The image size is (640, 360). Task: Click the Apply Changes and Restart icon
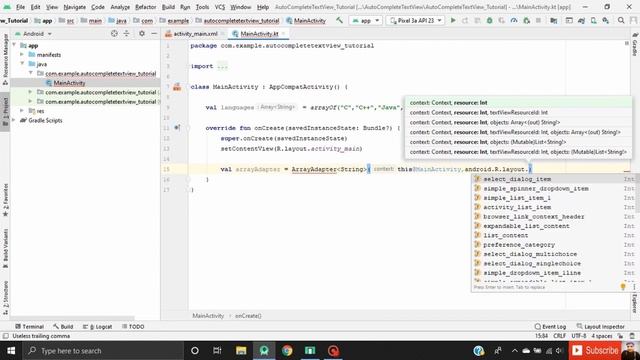click(x=465, y=20)
